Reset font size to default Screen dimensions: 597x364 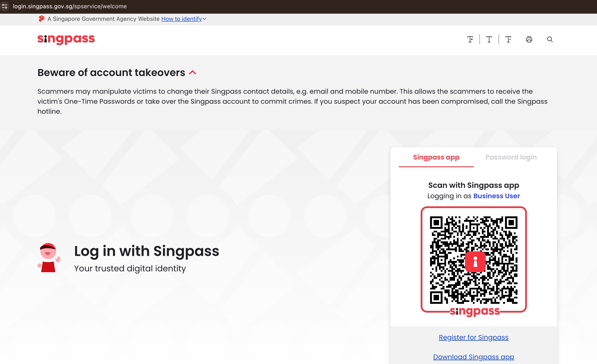(489, 39)
